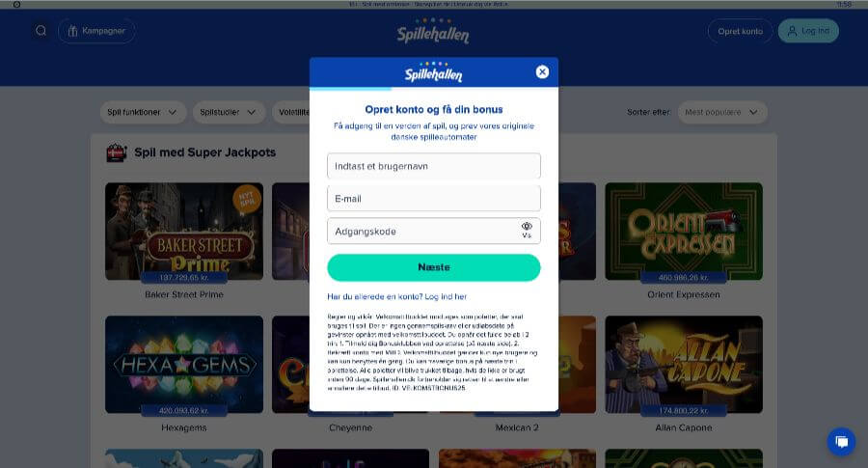Close the registration dialog with X

click(x=542, y=72)
